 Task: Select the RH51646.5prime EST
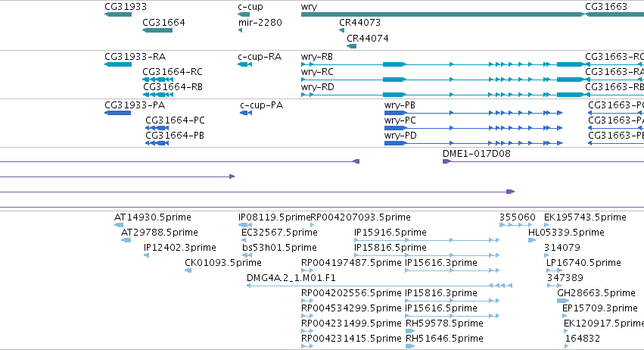(x=410, y=347)
